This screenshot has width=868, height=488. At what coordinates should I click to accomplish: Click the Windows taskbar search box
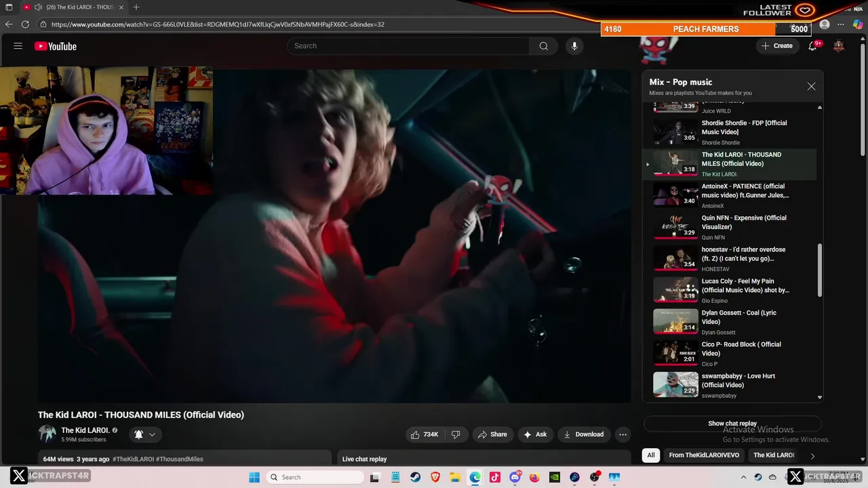pos(315,477)
